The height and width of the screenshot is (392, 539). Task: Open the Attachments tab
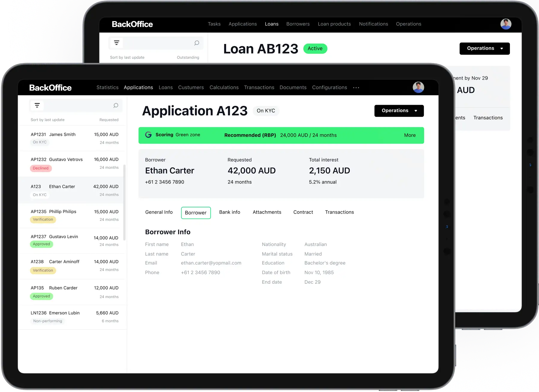pyautogui.click(x=267, y=212)
